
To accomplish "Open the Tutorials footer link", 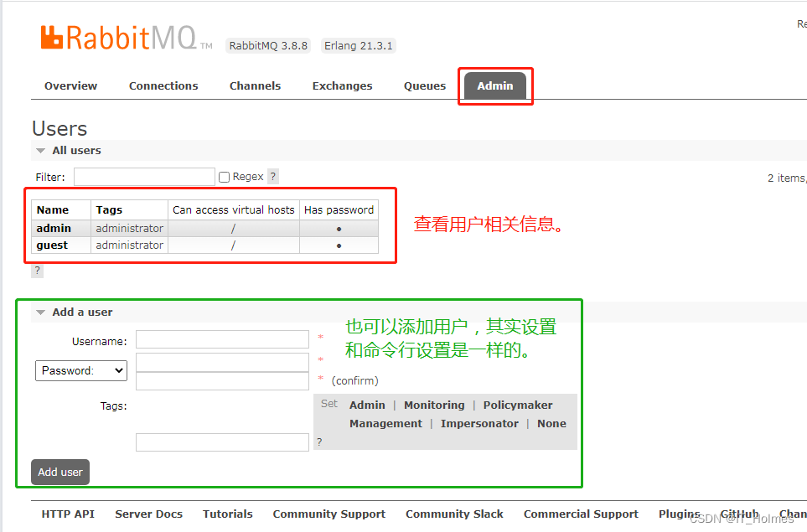I will pos(227,514).
